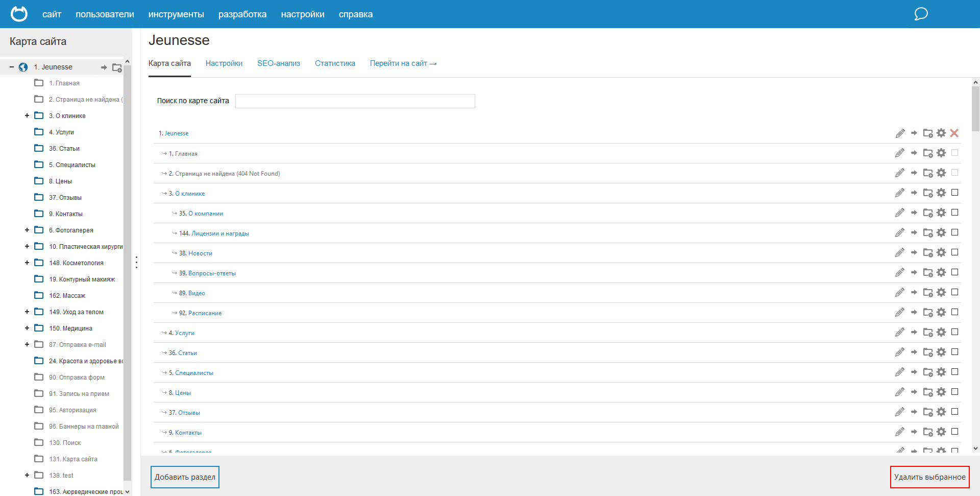The image size is (980, 496).
Task: Expand the 10. Пластическая хирургия tree node
Action: tap(27, 247)
